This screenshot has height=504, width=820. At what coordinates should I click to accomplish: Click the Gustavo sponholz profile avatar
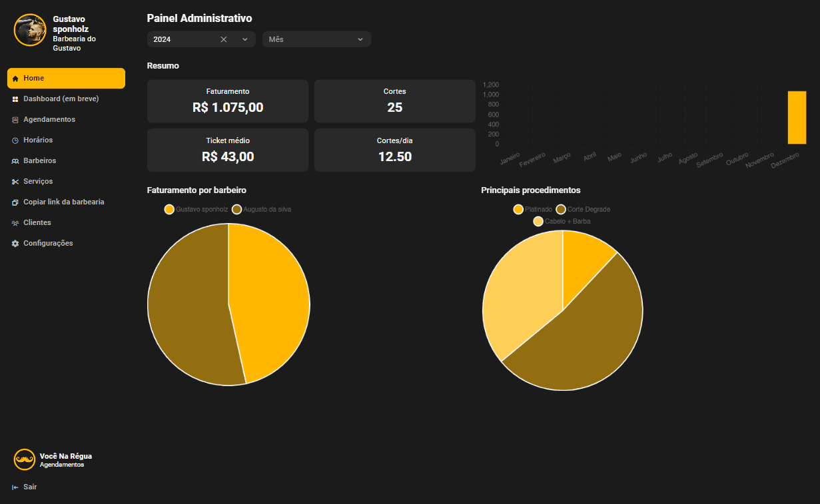pyautogui.click(x=29, y=30)
